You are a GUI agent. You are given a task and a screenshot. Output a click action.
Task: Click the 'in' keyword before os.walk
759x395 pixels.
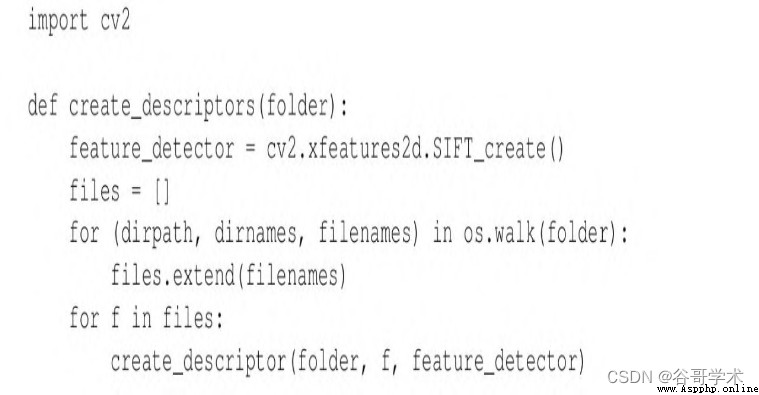[x=442, y=233]
